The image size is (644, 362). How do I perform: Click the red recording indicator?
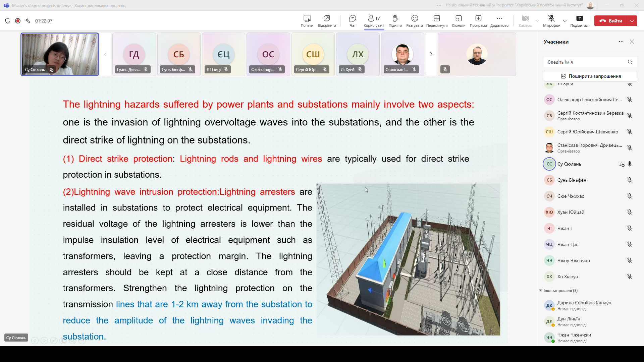click(x=18, y=21)
